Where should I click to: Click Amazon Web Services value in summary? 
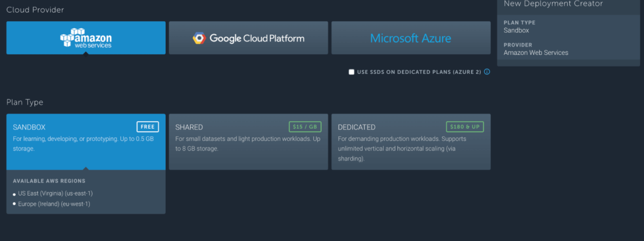click(536, 53)
